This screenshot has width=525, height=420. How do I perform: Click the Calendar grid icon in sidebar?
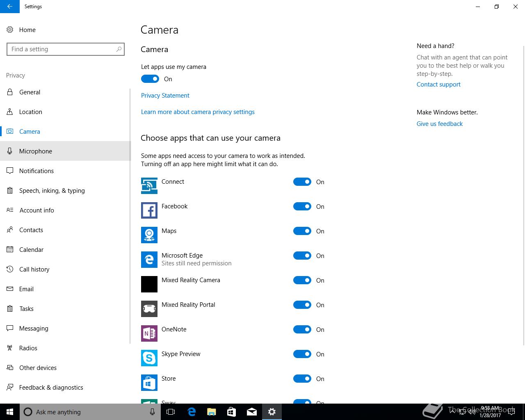[x=10, y=249]
